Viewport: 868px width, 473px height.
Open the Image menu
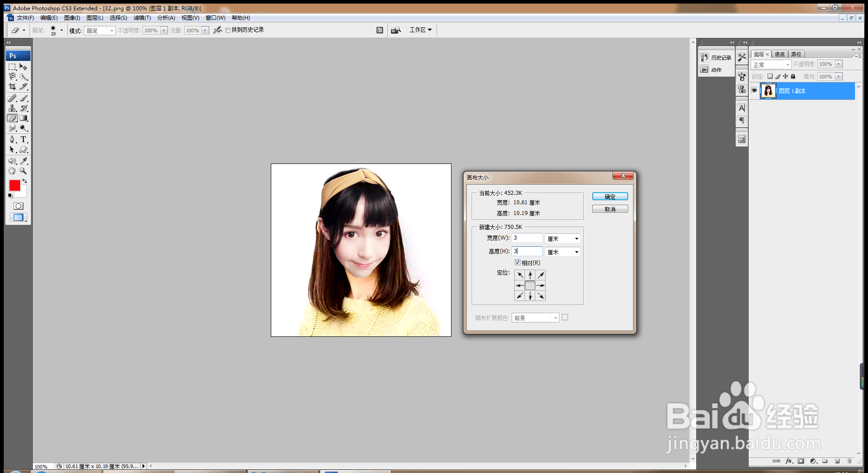(72, 18)
